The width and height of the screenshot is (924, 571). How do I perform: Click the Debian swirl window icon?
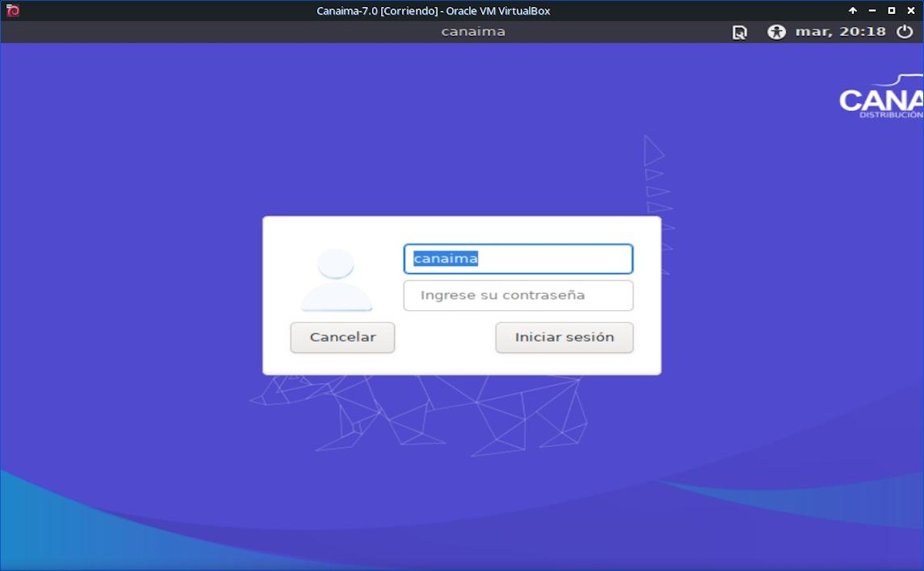click(12, 11)
